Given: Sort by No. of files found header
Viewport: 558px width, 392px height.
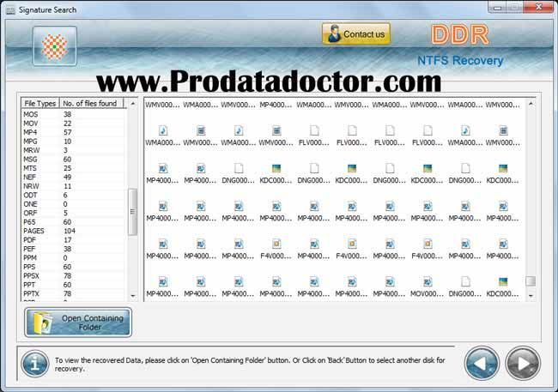Looking at the screenshot, I should coord(91,103).
